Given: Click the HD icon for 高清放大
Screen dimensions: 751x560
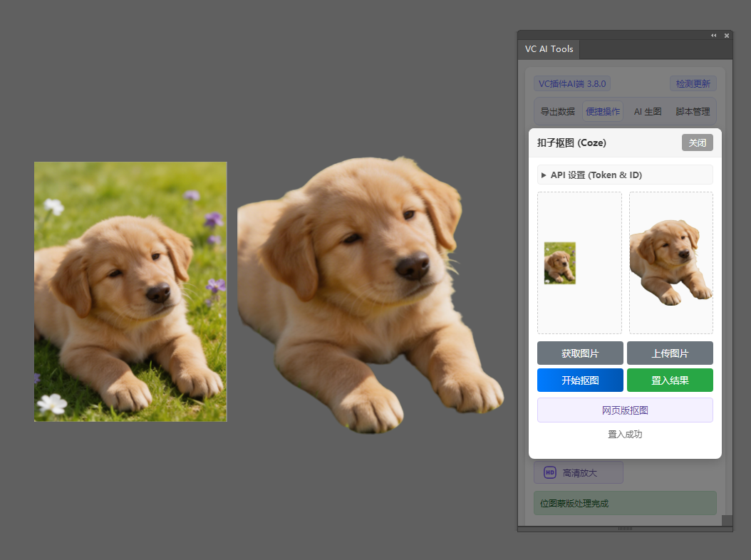Looking at the screenshot, I should [x=550, y=472].
